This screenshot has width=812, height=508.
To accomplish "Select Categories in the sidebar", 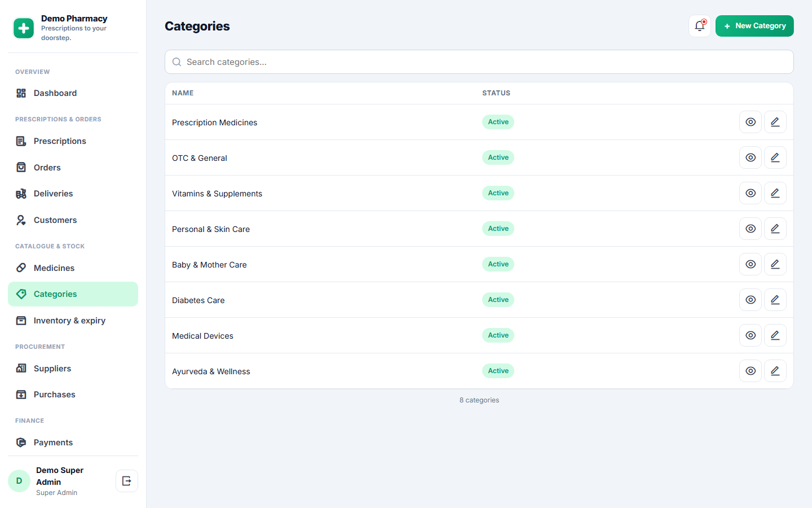I will 73,294.
